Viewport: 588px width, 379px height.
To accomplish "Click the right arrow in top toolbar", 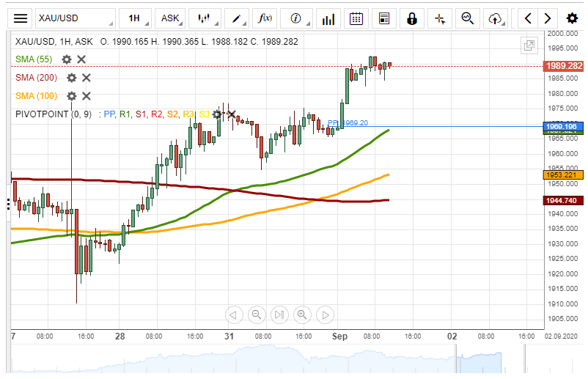I will [x=548, y=18].
